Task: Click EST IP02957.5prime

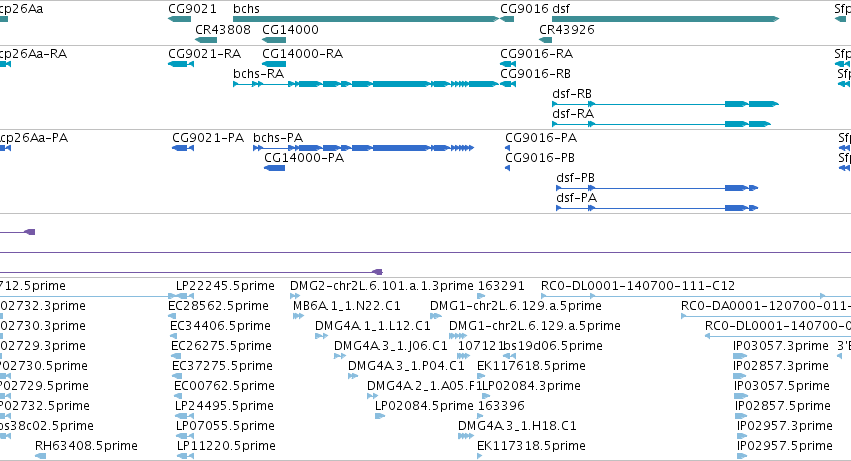Action: pyautogui.click(x=785, y=446)
